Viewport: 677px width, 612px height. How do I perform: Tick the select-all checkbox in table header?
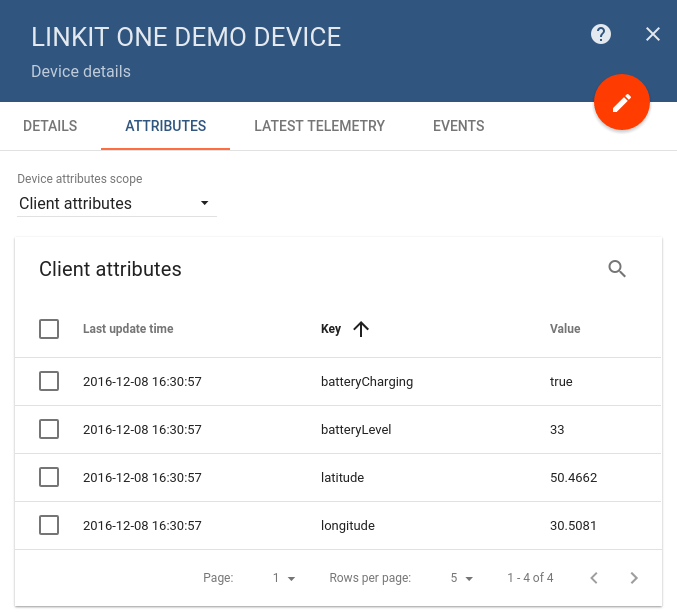click(x=49, y=329)
